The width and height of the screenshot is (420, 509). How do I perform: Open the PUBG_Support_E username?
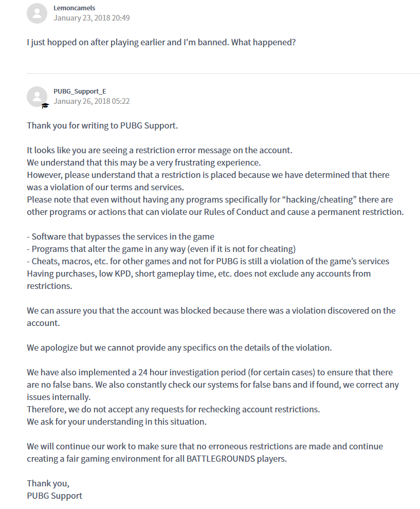pyautogui.click(x=80, y=92)
